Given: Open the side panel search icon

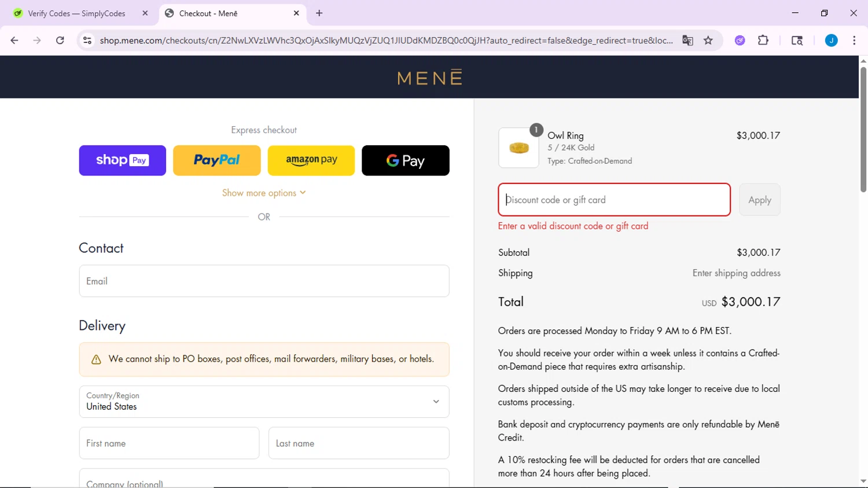Looking at the screenshot, I should (797, 41).
